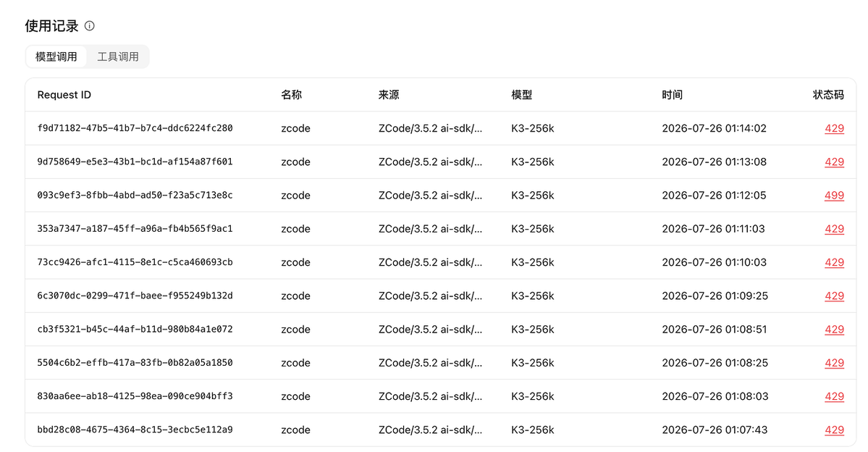The height and width of the screenshot is (452, 868).
Task: Click K3-256k model in the 01:08:03 row
Action: (x=533, y=397)
